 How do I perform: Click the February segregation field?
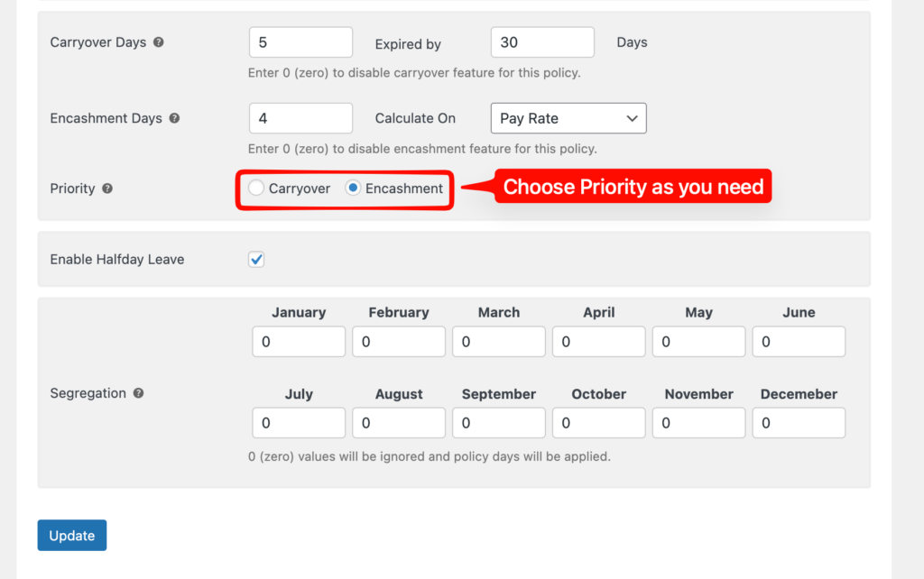[399, 342]
